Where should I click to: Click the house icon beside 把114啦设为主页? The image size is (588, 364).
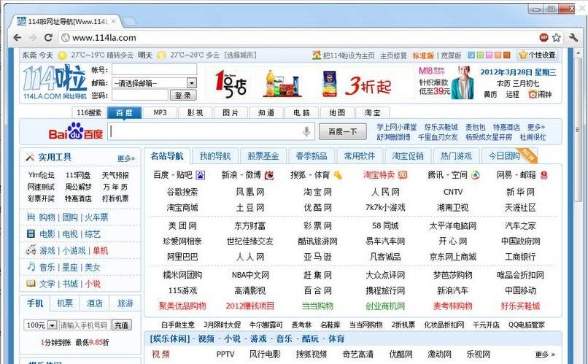click(x=317, y=55)
